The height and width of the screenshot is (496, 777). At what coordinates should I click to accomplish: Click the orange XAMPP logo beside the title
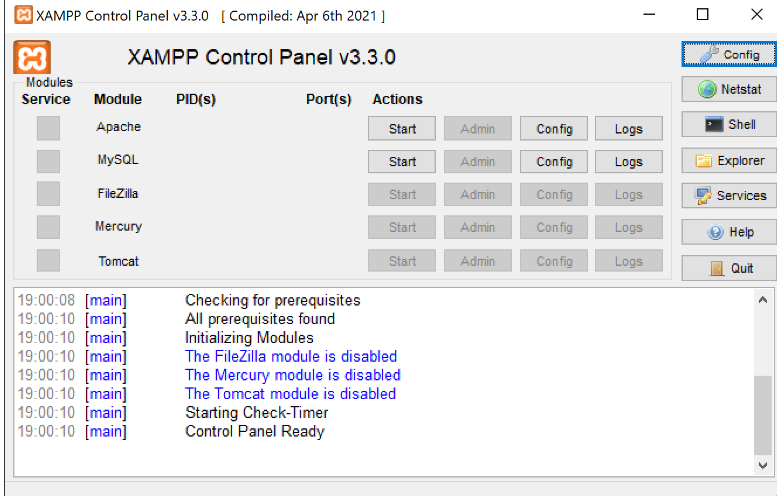pos(32,57)
